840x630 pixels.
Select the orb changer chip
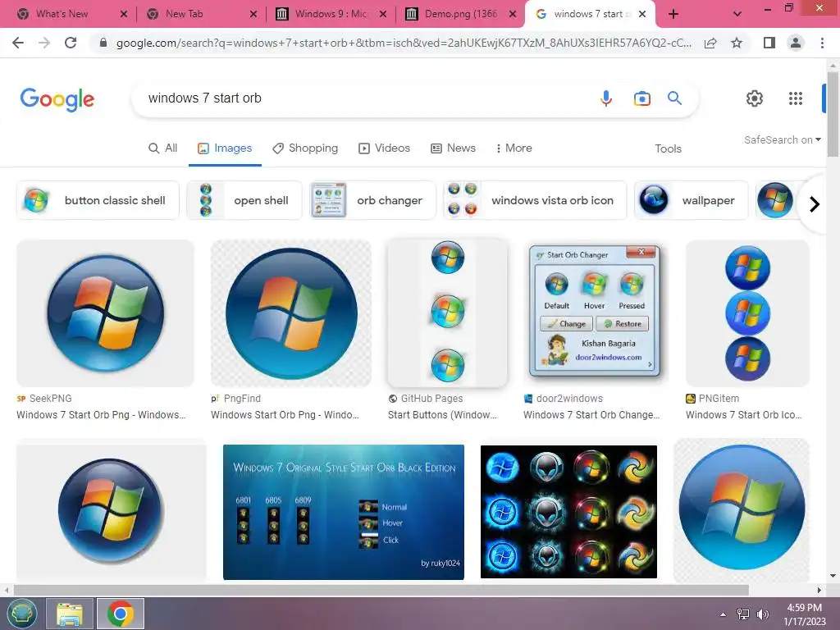pos(373,200)
